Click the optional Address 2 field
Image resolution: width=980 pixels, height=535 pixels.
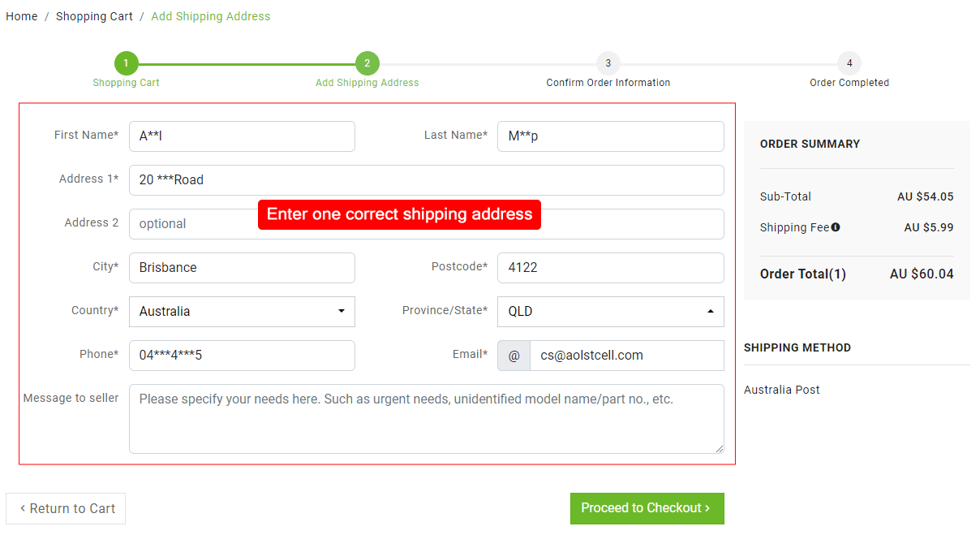point(195,224)
